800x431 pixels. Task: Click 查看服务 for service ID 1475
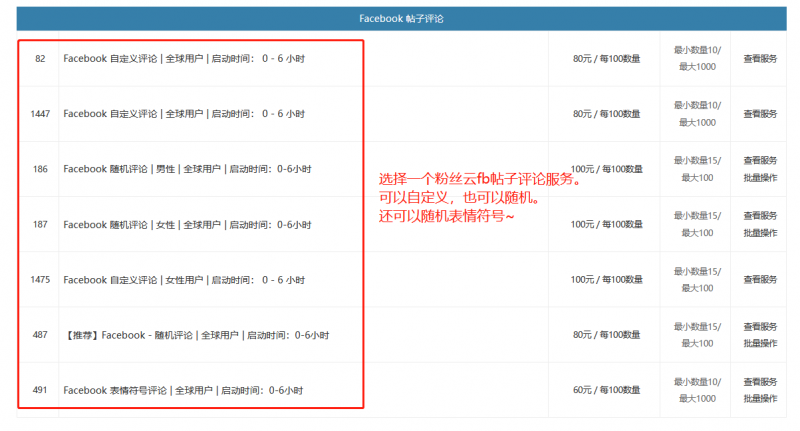tap(760, 280)
